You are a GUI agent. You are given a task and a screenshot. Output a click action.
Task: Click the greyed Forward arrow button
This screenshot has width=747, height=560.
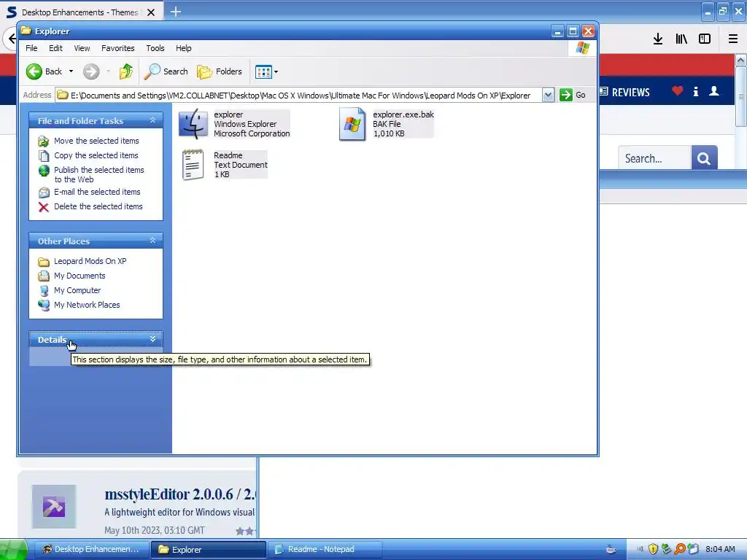point(91,71)
